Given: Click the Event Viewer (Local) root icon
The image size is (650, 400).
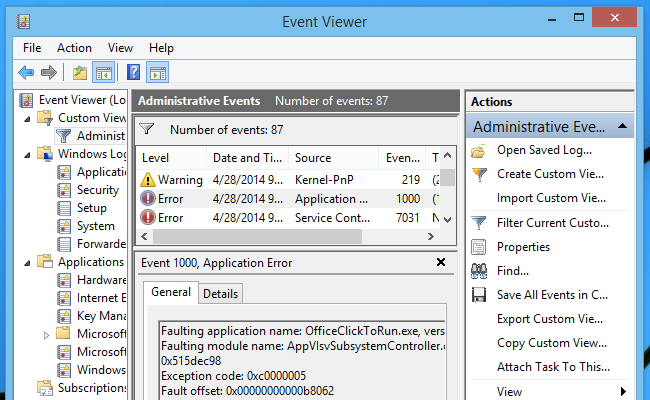Looking at the screenshot, I should coord(26,100).
